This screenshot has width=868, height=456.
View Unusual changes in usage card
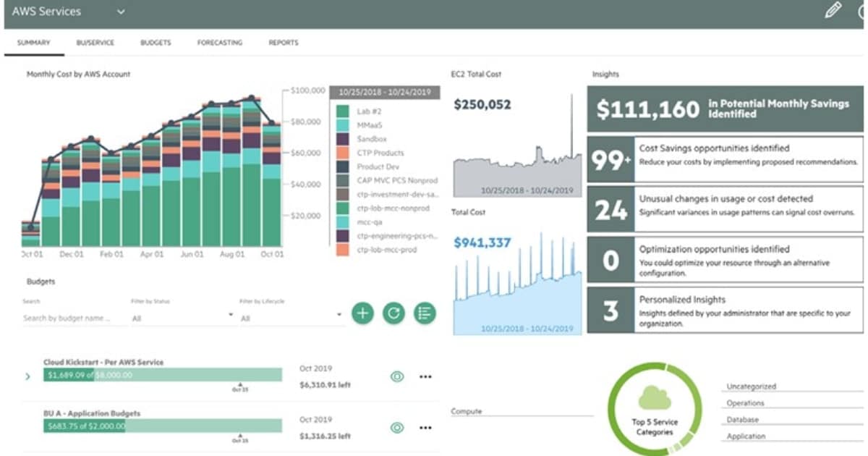[x=725, y=209]
